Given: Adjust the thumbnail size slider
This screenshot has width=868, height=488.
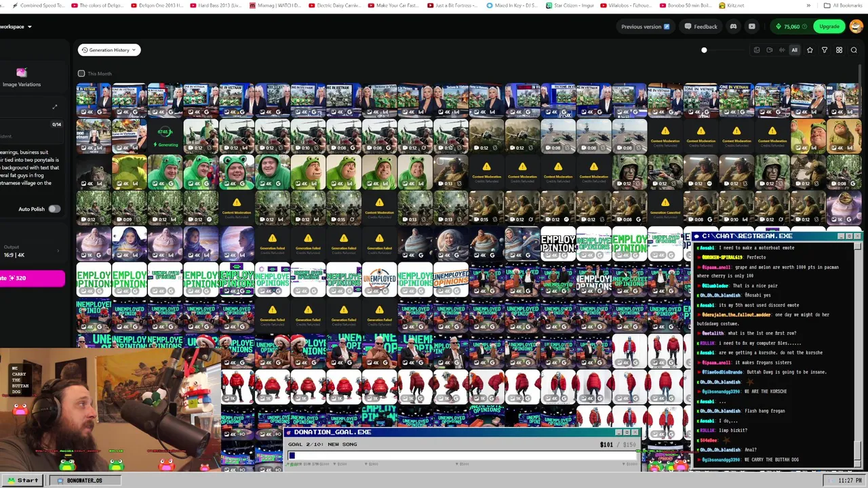Looking at the screenshot, I should click(x=704, y=50).
